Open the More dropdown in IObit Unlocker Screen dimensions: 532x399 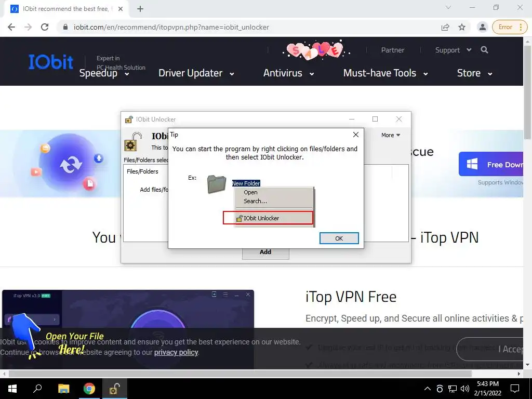(391, 135)
